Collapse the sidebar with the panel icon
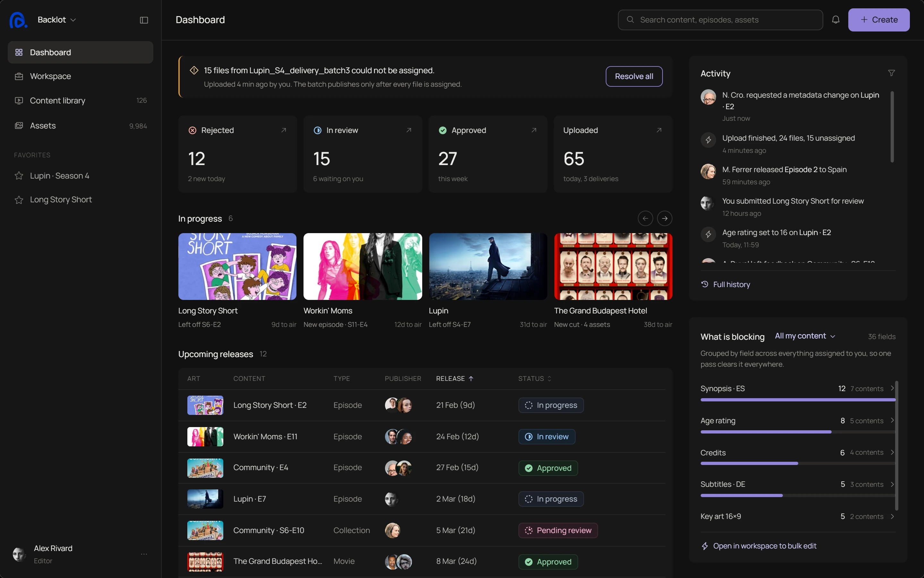This screenshot has width=924, height=578. (x=144, y=20)
